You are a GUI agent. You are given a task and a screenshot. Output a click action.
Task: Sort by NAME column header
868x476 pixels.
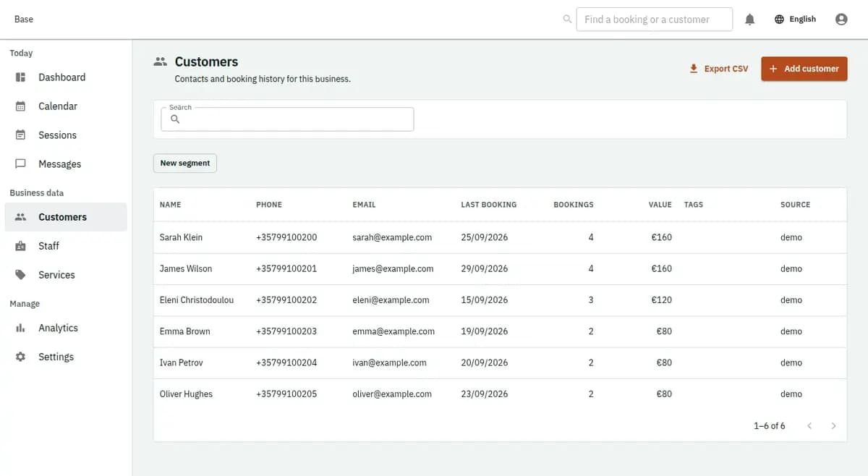[x=171, y=205]
